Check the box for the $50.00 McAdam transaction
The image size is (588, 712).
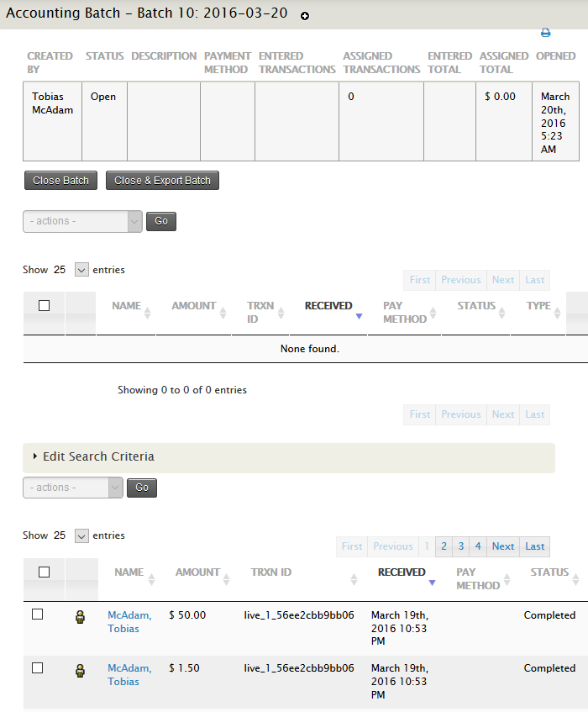(x=37, y=614)
